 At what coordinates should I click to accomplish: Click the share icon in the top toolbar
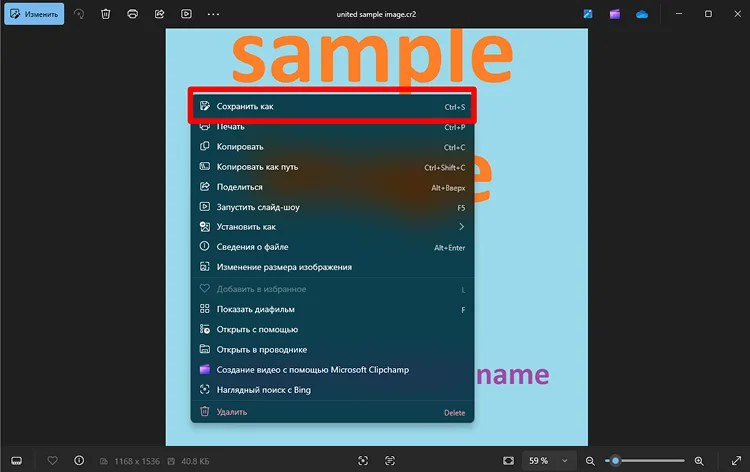click(159, 15)
